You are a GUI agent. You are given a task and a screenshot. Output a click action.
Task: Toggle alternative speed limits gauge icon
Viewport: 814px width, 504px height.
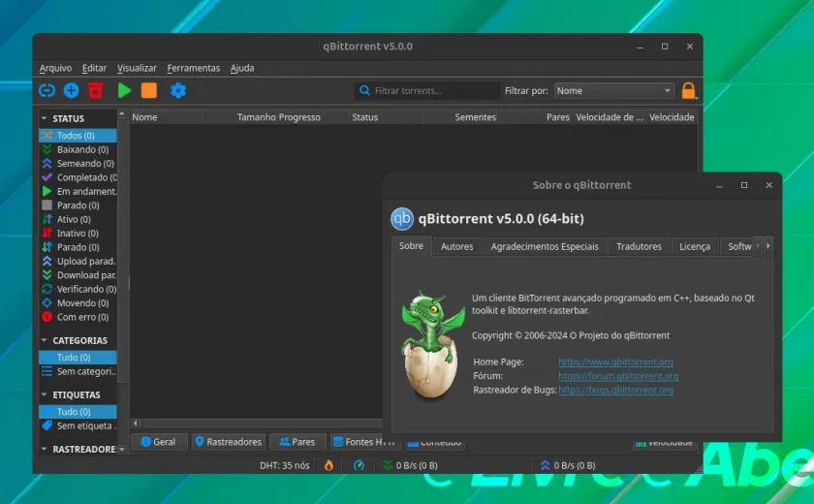click(x=359, y=465)
